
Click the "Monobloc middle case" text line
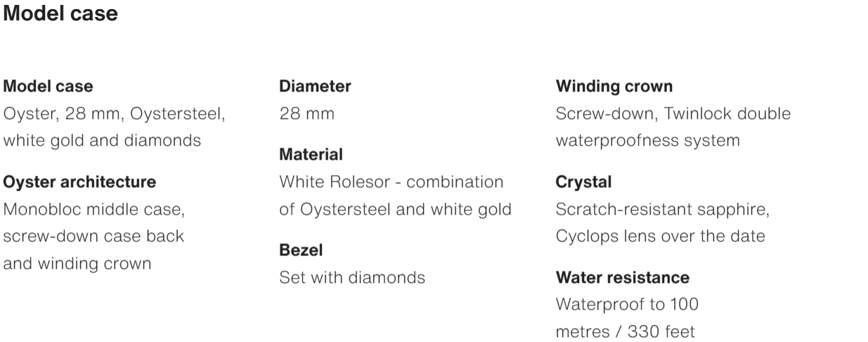93,209
